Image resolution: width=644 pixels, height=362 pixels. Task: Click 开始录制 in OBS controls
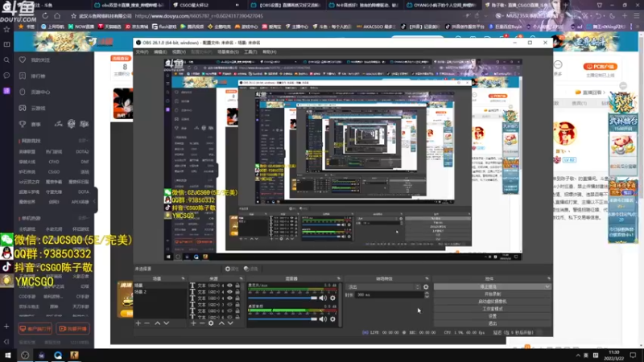click(493, 294)
